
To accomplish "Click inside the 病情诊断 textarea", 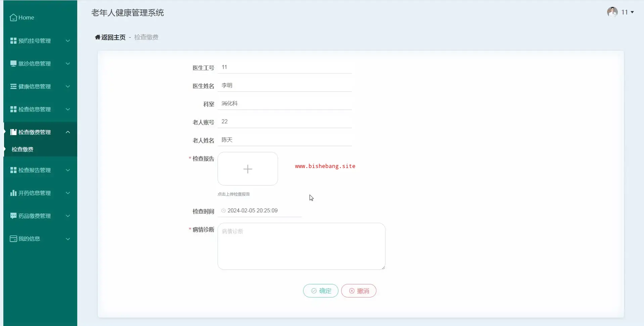I will (302, 246).
